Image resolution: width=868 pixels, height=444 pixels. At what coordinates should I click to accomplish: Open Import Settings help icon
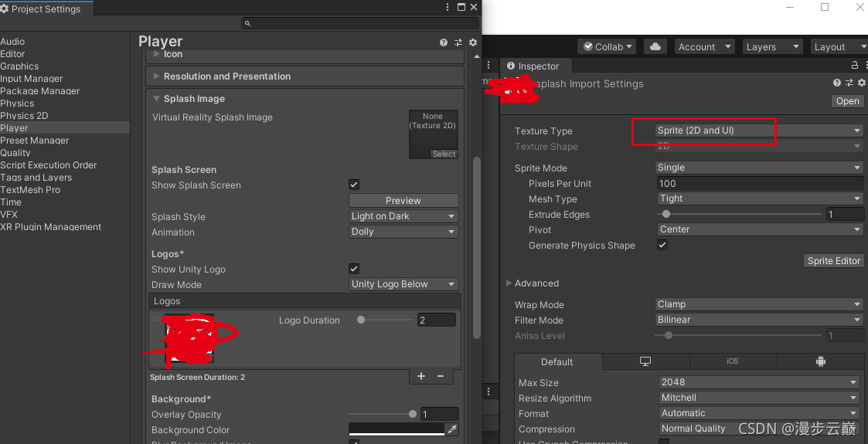pyautogui.click(x=837, y=83)
